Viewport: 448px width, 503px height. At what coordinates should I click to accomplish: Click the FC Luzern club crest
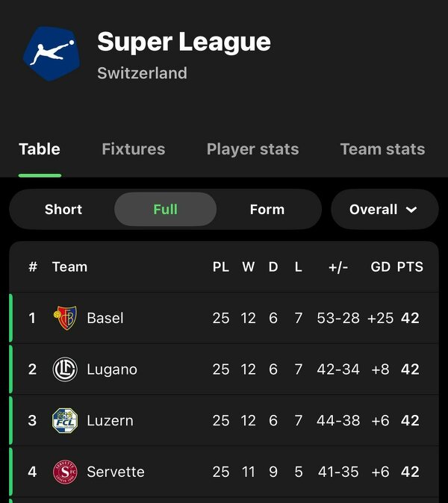point(65,421)
